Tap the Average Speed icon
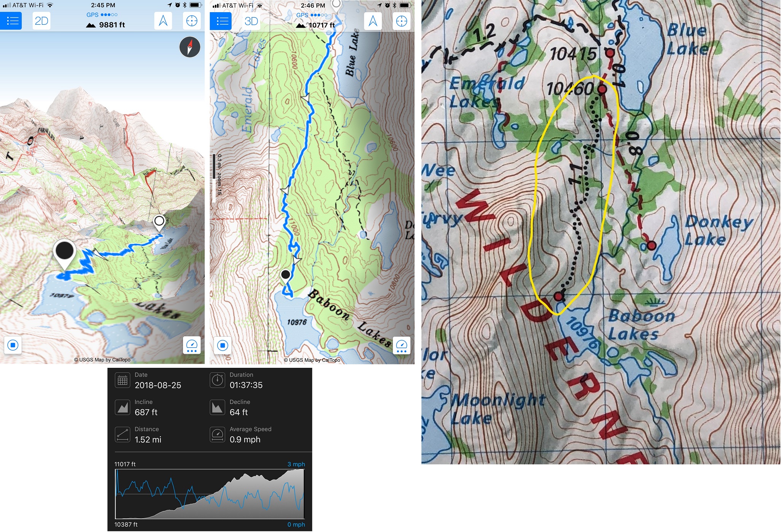 [218, 435]
